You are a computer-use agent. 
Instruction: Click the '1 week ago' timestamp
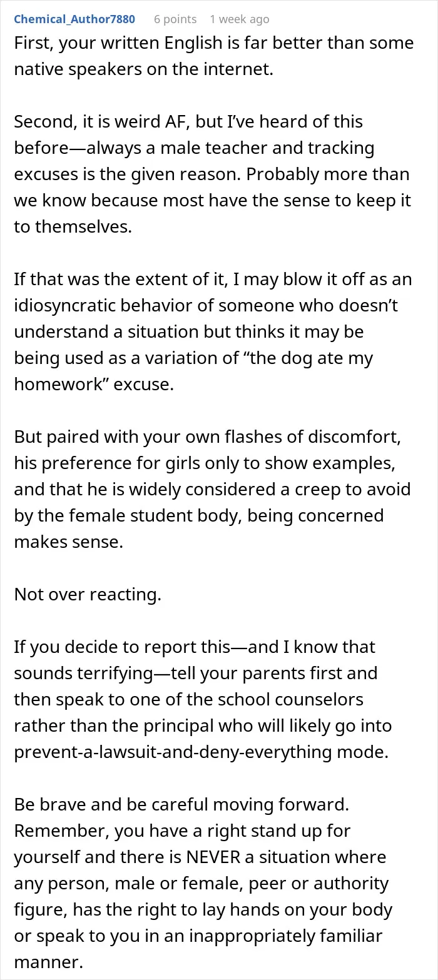[x=240, y=19]
